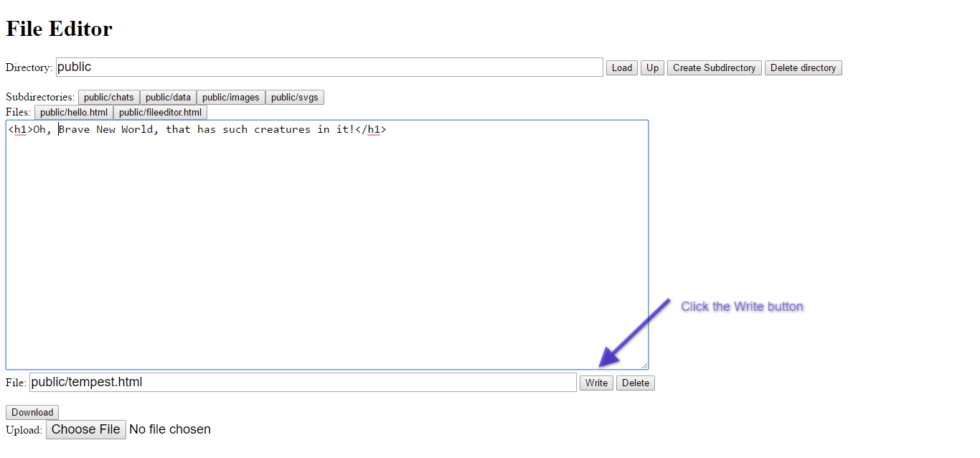
Task: Click the text area resize handle
Action: [x=644, y=365]
